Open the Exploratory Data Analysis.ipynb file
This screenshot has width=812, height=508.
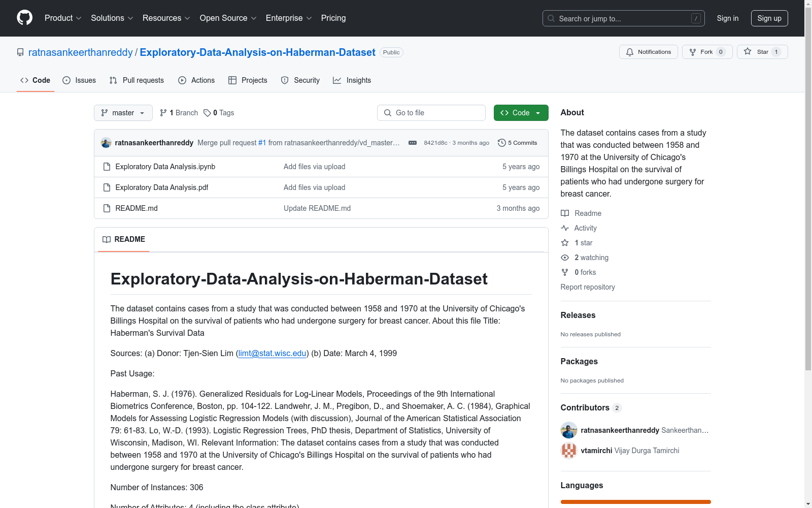[x=165, y=167]
